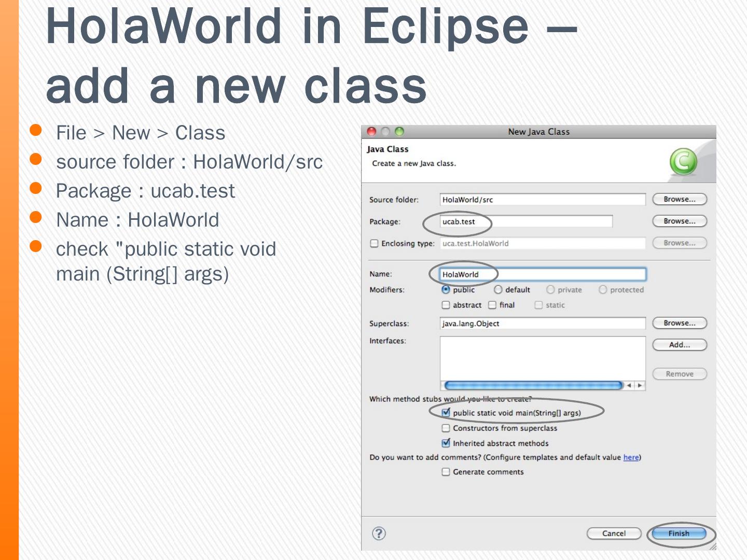Viewport: 747px width, 560px height.
Task: Tick the final modifier checkbox
Action: [x=492, y=305]
